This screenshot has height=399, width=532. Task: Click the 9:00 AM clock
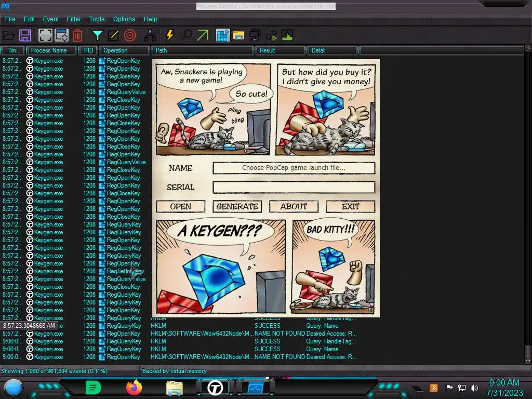pyautogui.click(x=504, y=383)
